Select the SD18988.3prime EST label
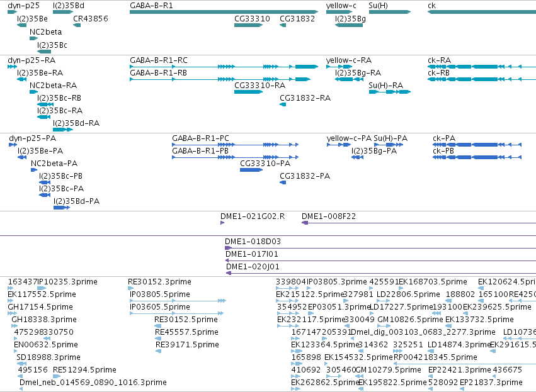 pyautogui.click(x=48, y=358)
